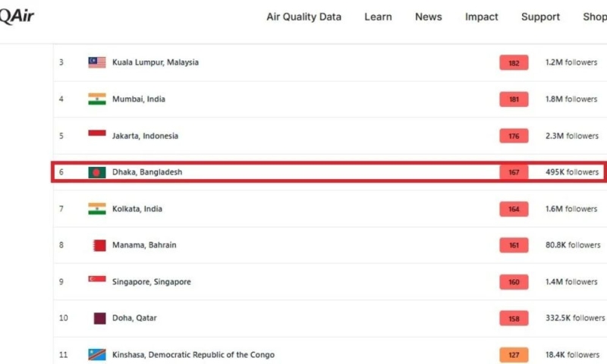Image resolution: width=607 pixels, height=364 pixels.
Task: Click '18.4K followers' for Kinshasa
Action: [573, 355]
